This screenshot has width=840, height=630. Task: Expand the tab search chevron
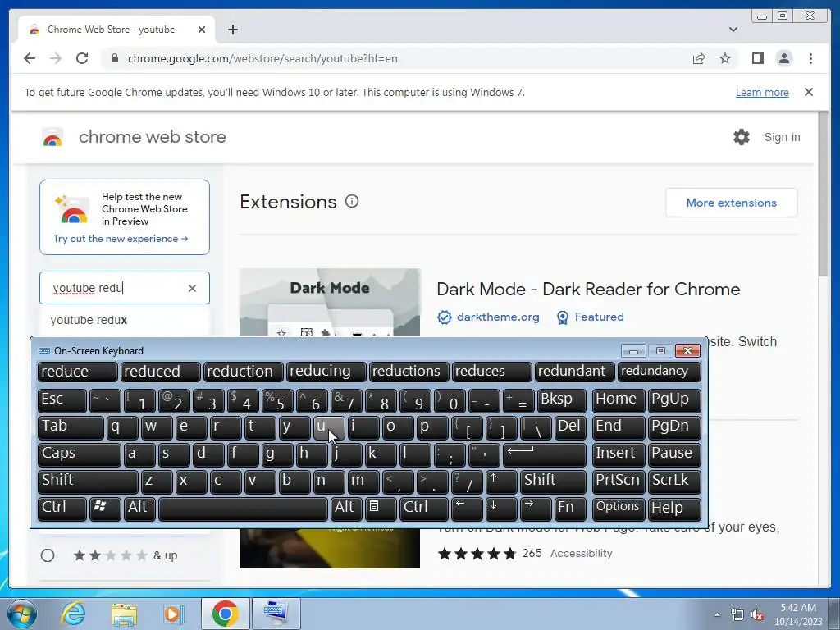click(x=733, y=30)
